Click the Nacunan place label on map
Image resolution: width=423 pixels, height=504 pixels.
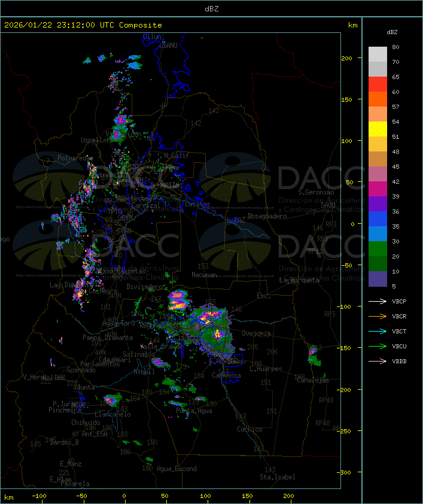click(x=204, y=275)
